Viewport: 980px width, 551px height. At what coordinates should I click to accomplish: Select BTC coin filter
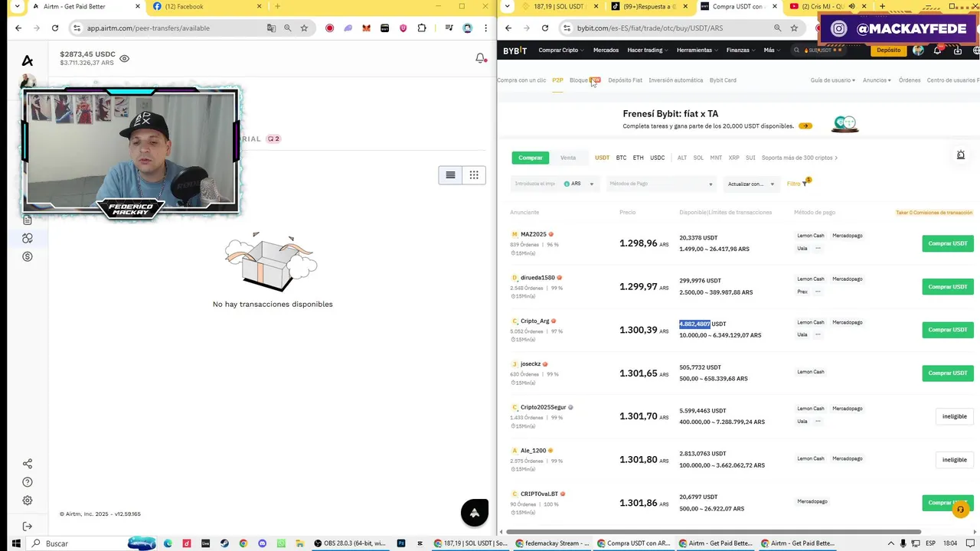pyautogui.click(x=621, y=158)
